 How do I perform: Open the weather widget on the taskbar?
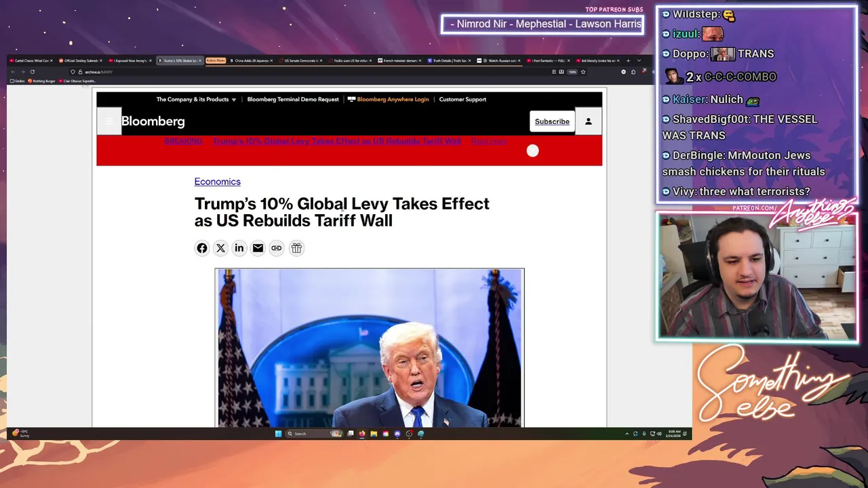[20, 433]
